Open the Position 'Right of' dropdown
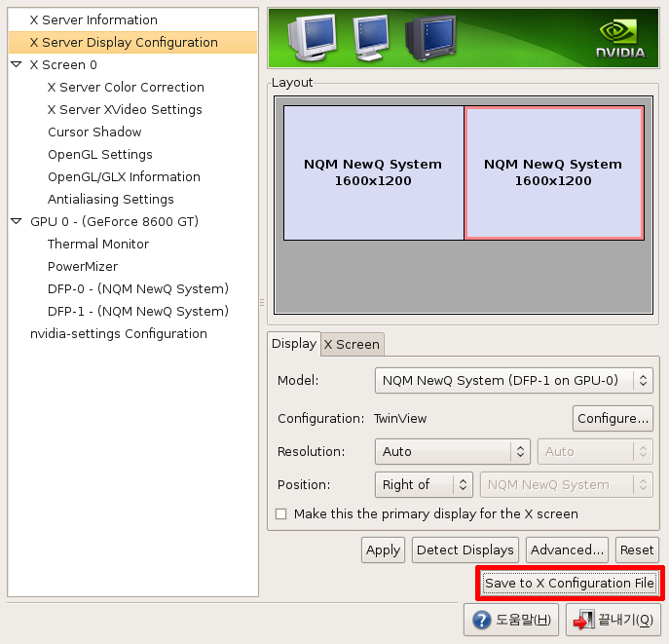Screen dimensions: 669x644 pos(424,485)
